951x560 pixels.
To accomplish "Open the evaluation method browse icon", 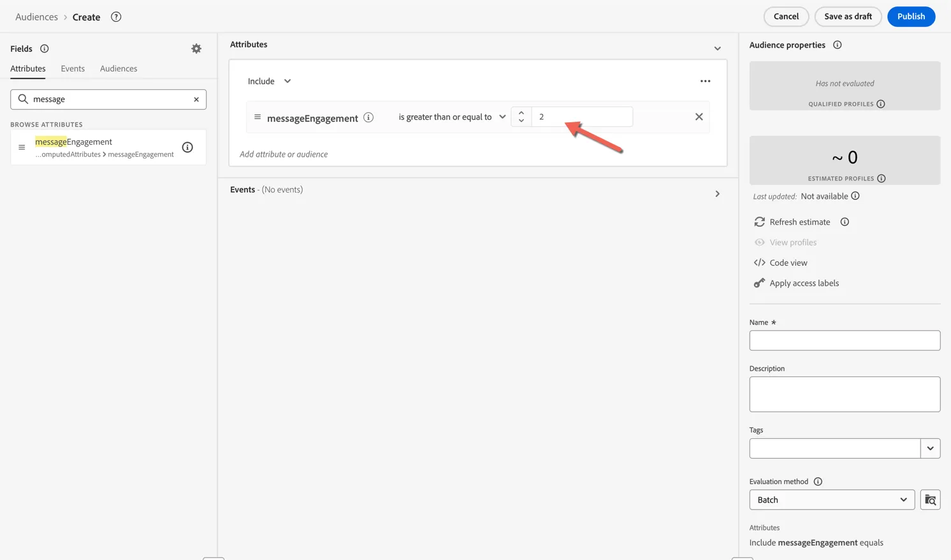I will click(931, 500).
